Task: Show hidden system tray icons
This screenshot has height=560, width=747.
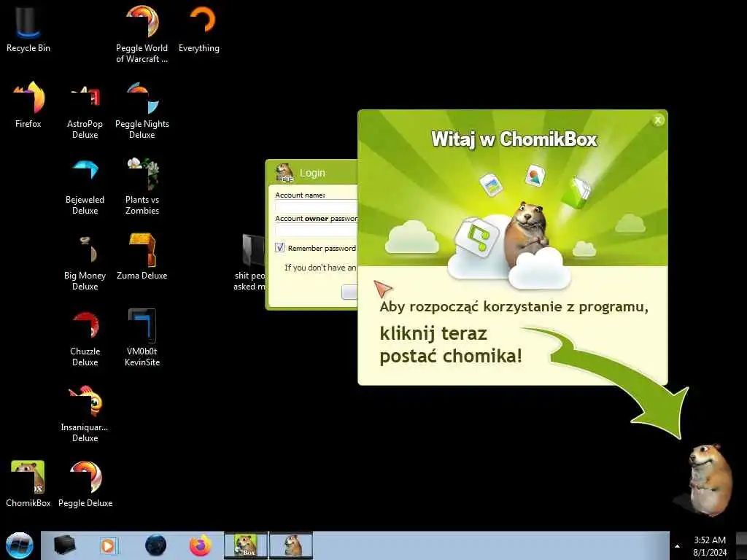Action: click(677, 546)
